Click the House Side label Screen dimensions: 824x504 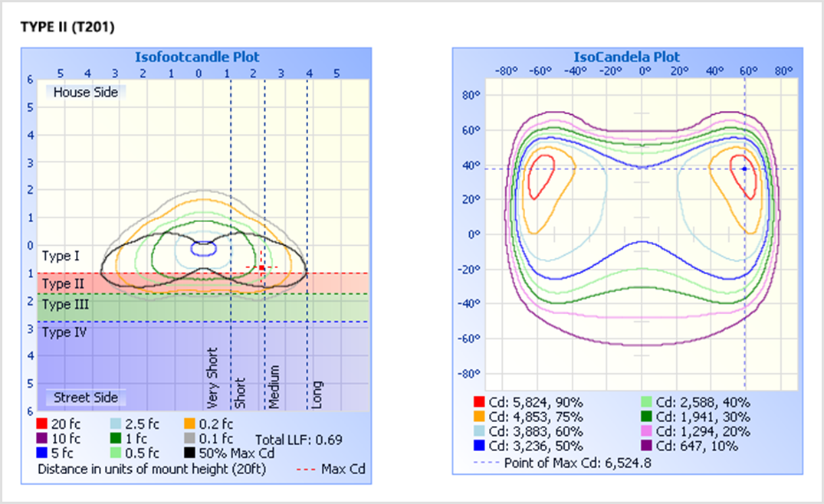point(85,92)
